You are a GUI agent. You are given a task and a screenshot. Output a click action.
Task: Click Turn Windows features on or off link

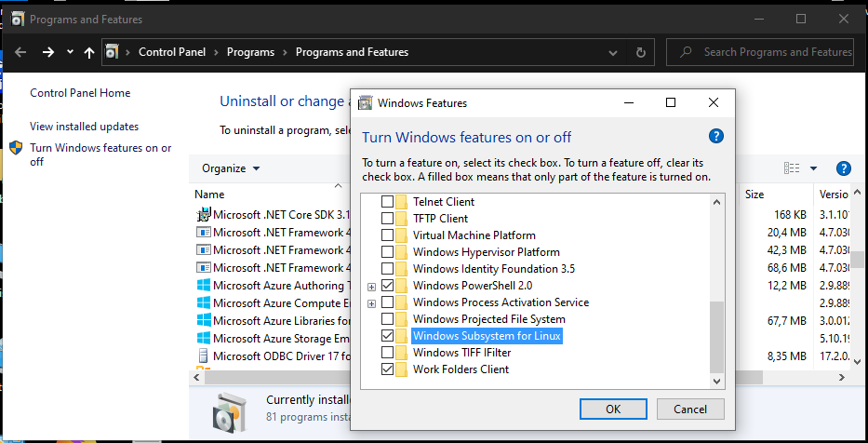tap(100, 154)
